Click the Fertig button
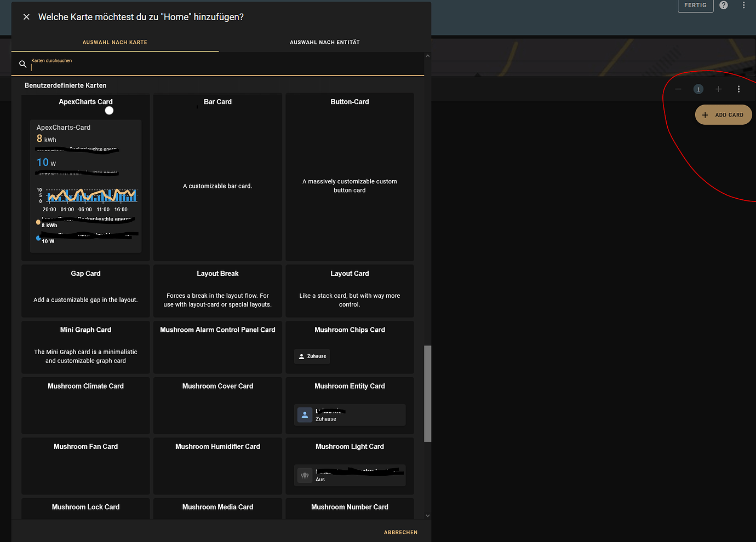 coord(695,5)
